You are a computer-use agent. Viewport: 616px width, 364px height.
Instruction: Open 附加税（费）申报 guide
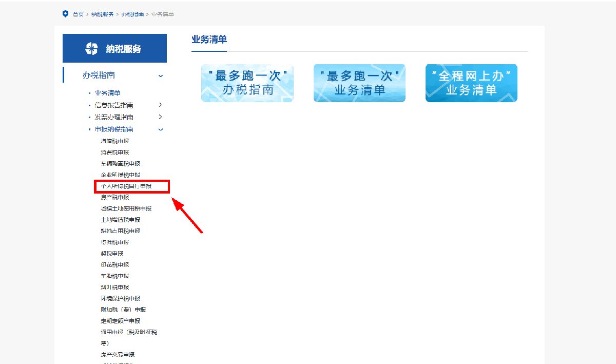123,310
